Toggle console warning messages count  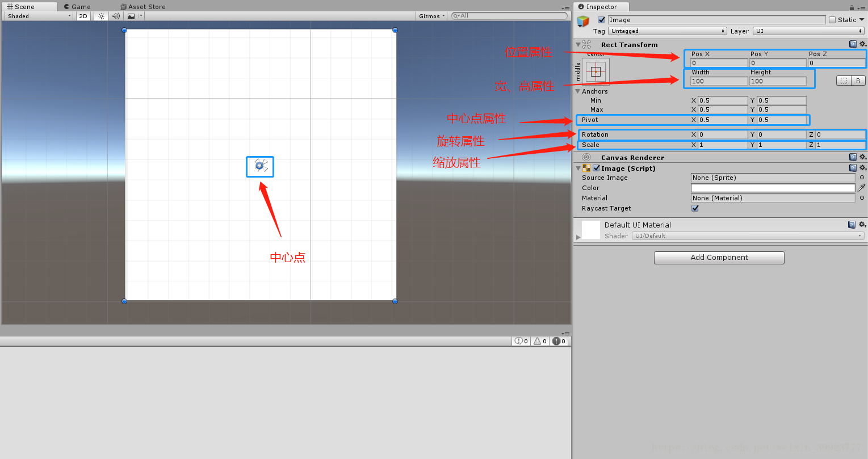(x=540, y=341)
